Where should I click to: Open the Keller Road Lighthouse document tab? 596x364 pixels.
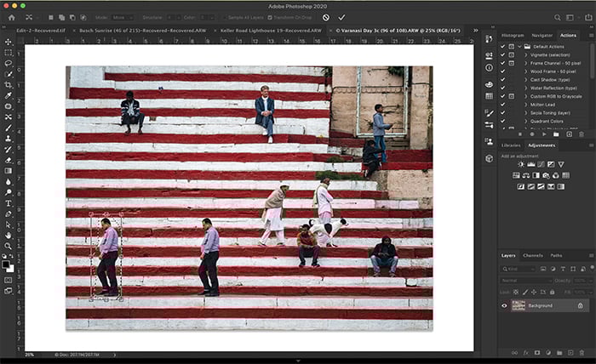click(x=271, y=31)
